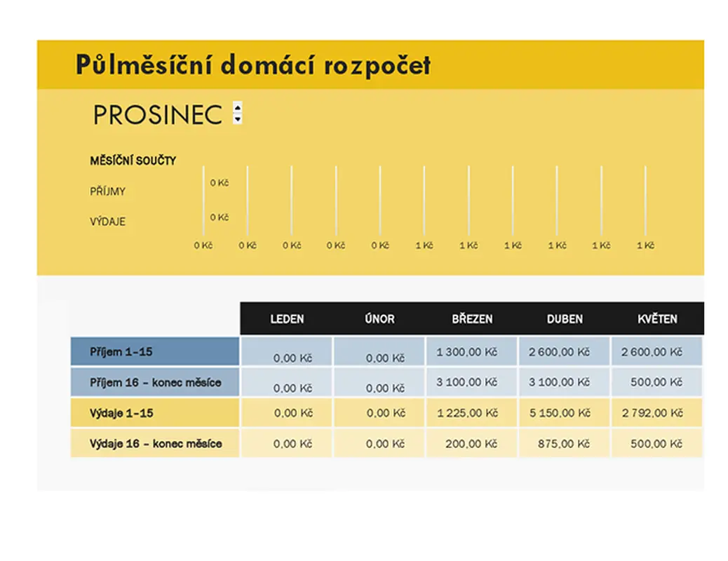Viewport: 728px width, 561px height.
Task: Select the title Půlměsíční domácí rozpočet
Action: 253,65
